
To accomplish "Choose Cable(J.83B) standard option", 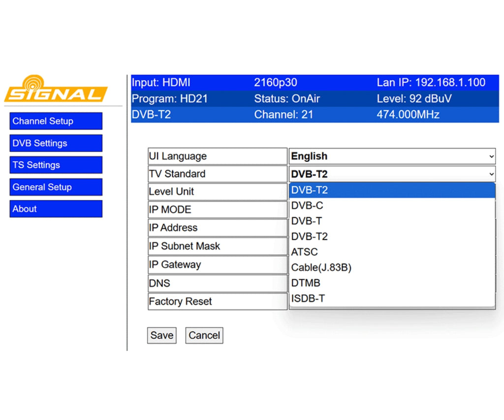I will pyautogui.click(x=392, y=267).
